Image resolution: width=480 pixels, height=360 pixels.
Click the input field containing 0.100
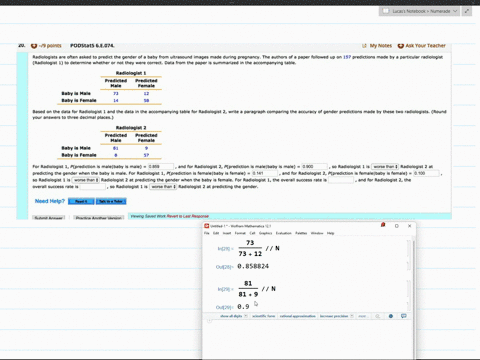pyautogui.click(x=426, y=173)
